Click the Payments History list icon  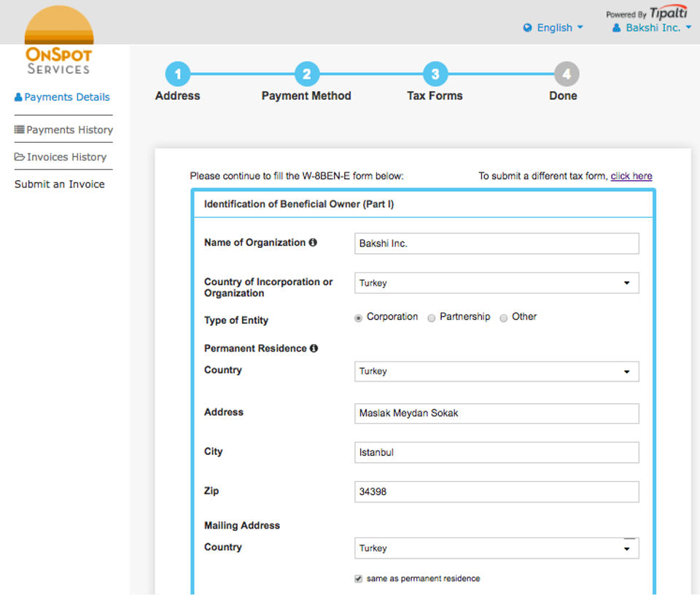(19, 130)
